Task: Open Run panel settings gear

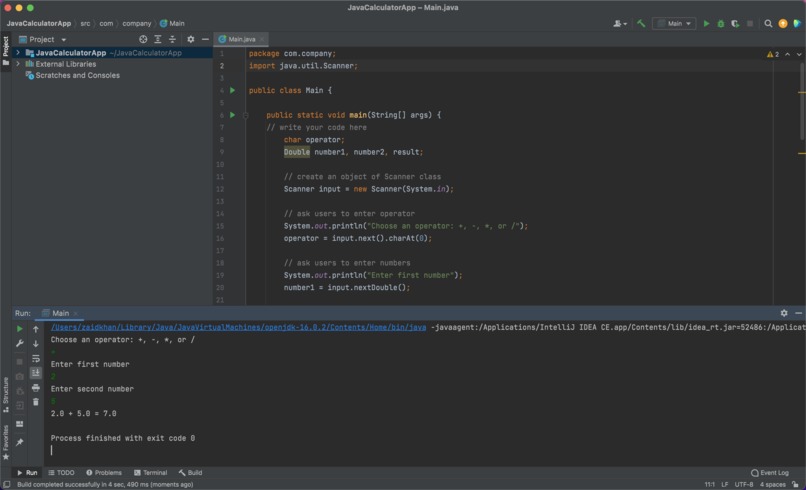Action: [784, 313]
